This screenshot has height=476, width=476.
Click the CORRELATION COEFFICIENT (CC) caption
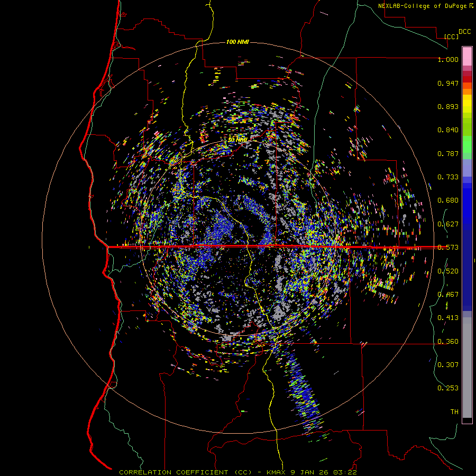tap(185, 472)
